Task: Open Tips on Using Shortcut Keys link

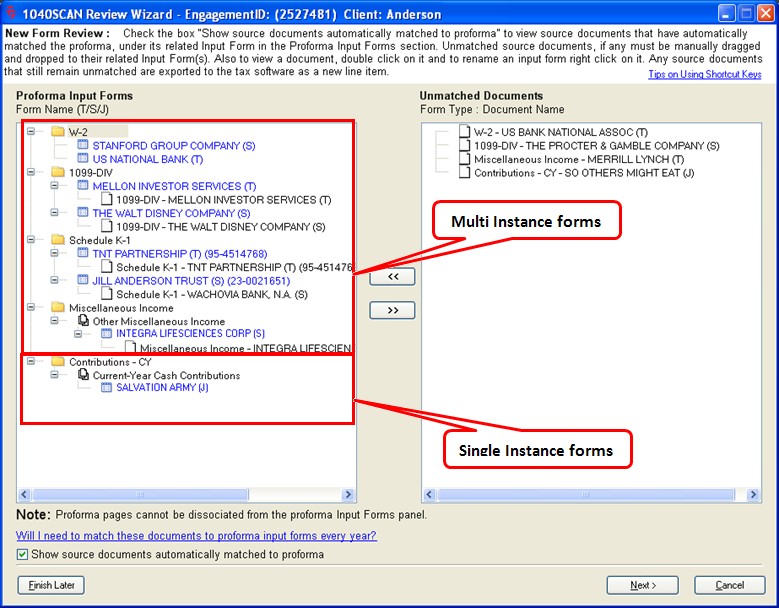Action: (x=704, y=75)
